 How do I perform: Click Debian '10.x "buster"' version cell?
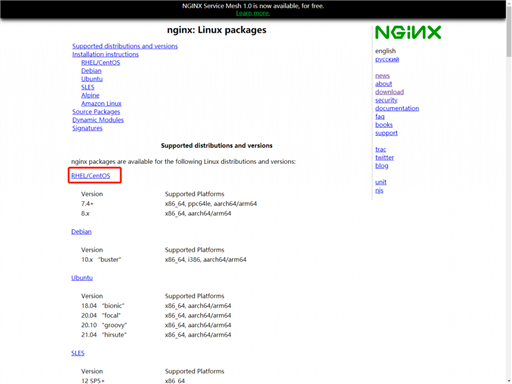tap(101, 260)
